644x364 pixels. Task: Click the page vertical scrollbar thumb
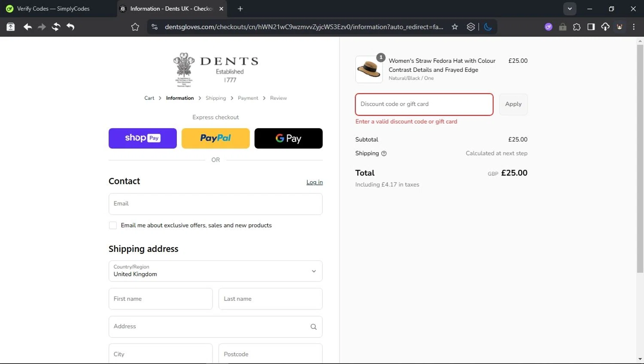click(x=640, y=159)
